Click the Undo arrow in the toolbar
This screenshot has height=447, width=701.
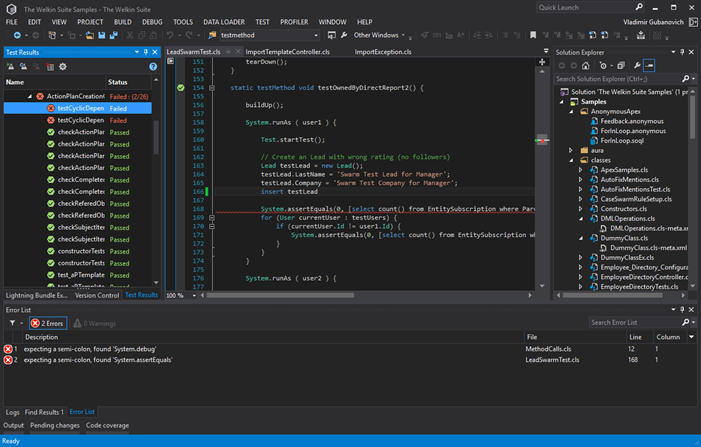tap(170, 35)
